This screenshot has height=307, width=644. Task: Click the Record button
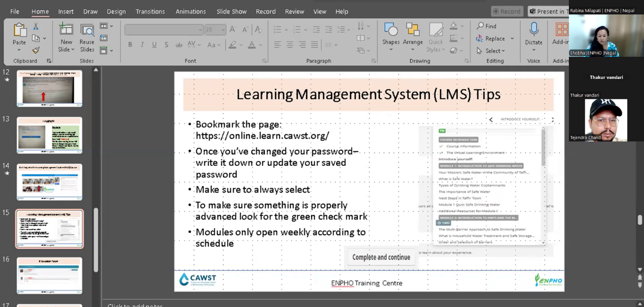507,11
